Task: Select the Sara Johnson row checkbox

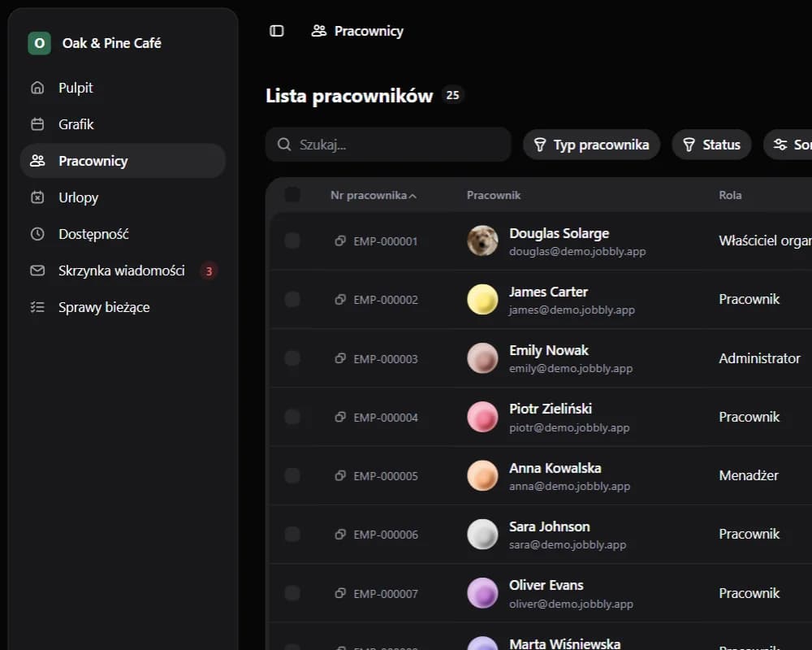Action: point(292,534)
